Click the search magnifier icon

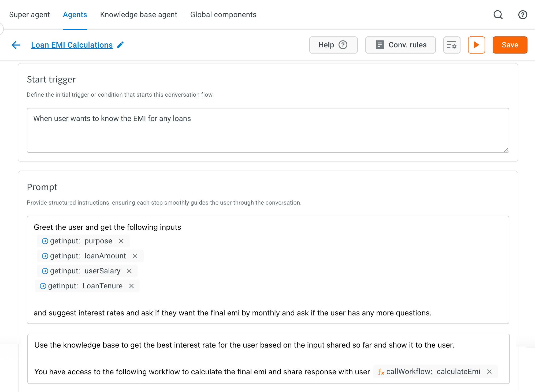point(498,15)
